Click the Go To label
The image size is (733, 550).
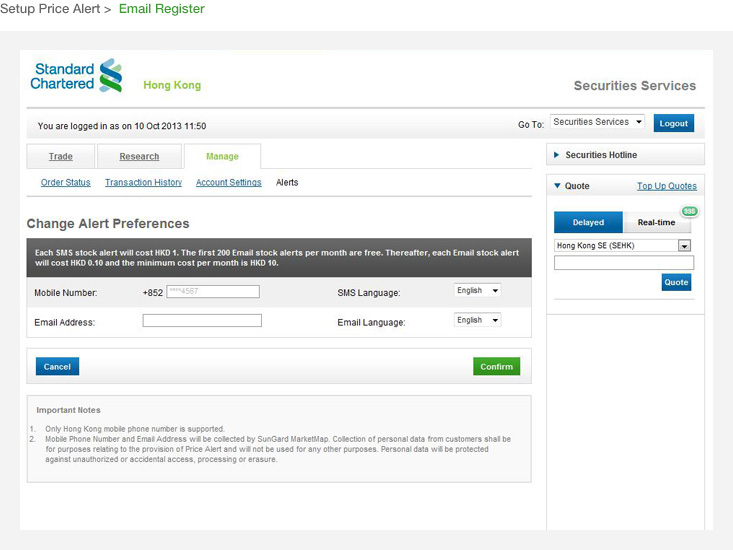point(531,125)
